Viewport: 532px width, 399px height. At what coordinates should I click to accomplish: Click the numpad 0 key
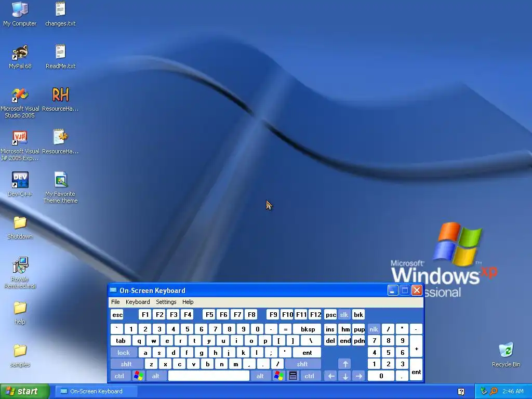(x=381, y=376)
